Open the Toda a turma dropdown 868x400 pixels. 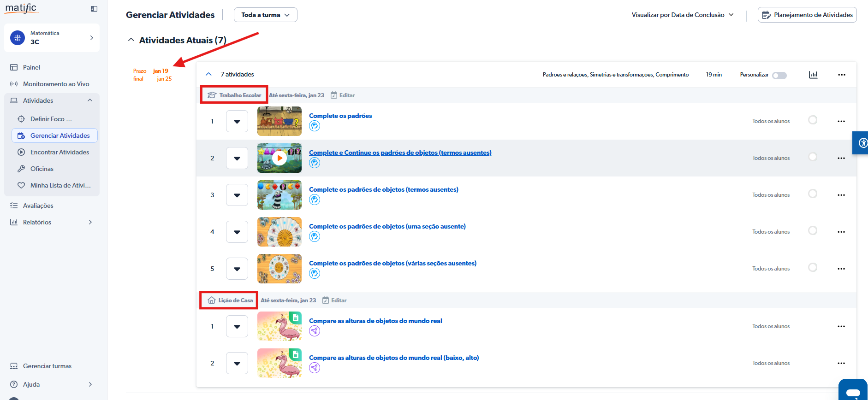[265, 15]
